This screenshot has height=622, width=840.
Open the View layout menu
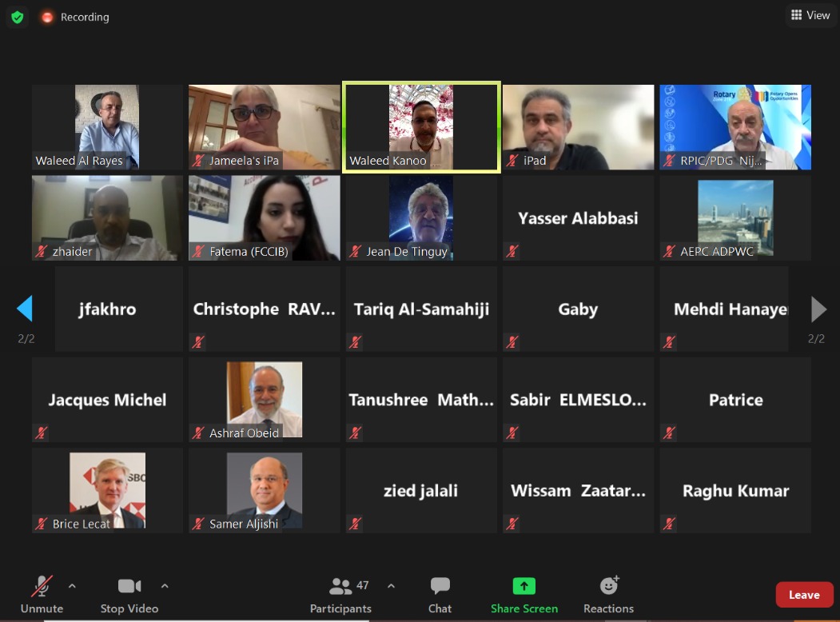click(810, 15)
